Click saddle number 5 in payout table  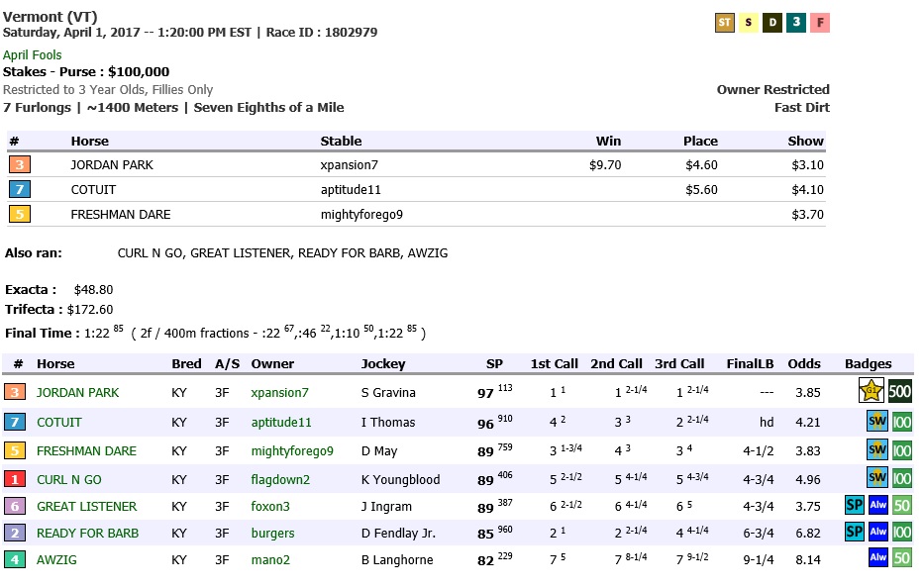pos(20,214)
